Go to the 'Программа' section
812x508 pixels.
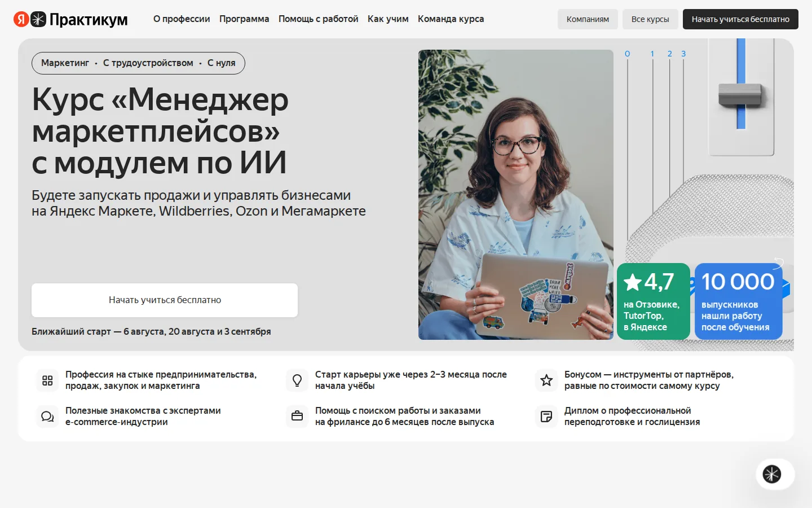coord(244,19)
